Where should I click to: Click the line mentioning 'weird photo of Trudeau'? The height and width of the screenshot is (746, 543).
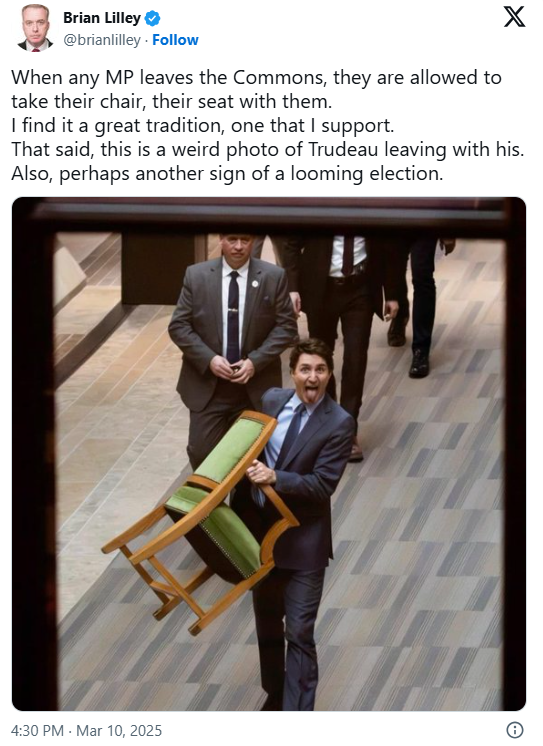[x=267, y=149]
